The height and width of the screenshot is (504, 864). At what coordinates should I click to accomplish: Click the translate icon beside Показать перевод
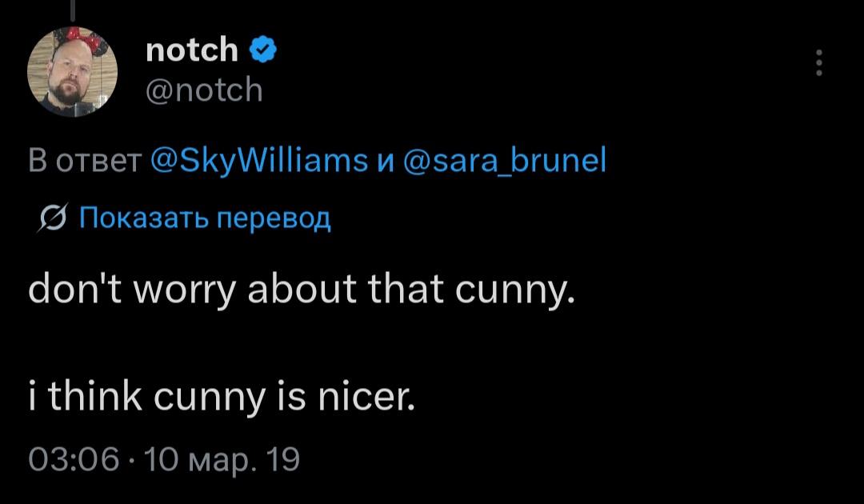57,218
